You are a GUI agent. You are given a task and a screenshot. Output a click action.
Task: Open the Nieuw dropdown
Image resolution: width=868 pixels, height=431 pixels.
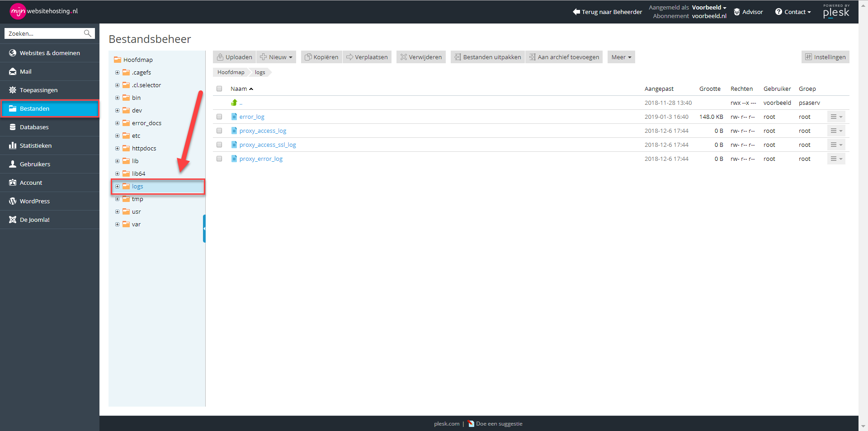coord(276,57)
